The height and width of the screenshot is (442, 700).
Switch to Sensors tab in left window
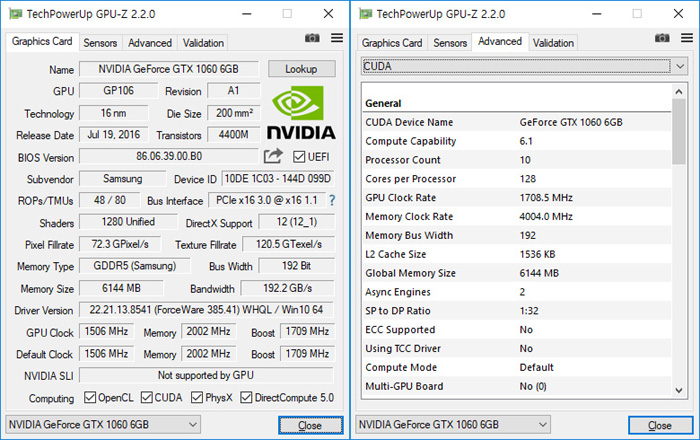[x=100, y=43]
